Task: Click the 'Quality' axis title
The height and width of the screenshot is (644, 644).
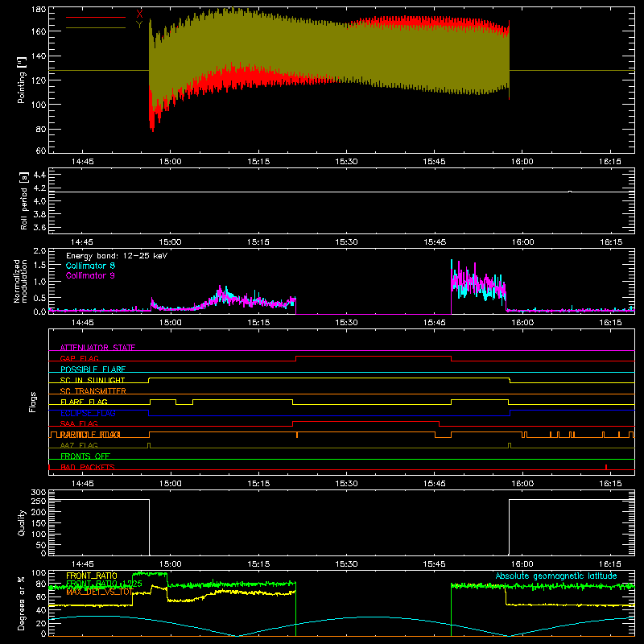Action: pyautogui.click(x=22, y=522)
